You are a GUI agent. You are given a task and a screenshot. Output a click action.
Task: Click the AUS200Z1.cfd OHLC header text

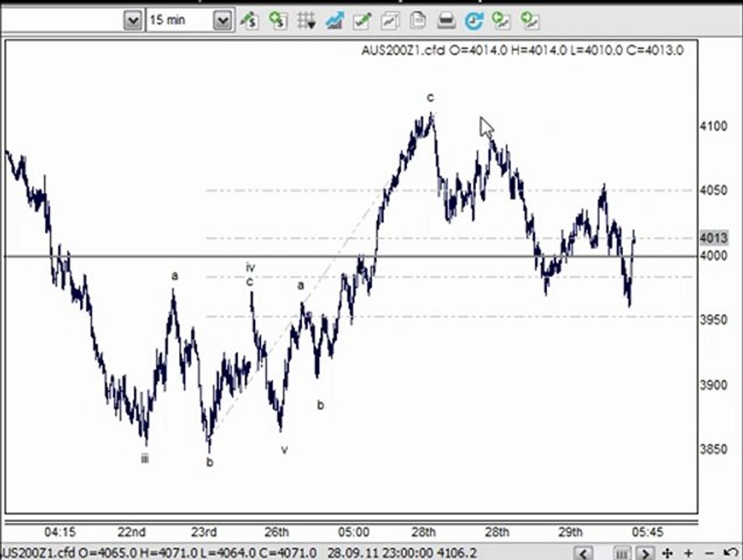click(x=522, y=51)
